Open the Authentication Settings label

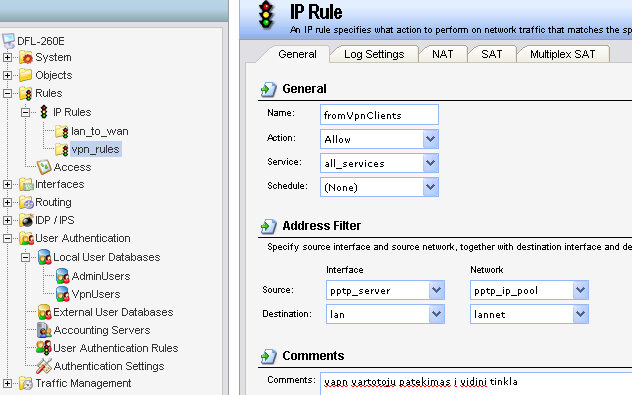[109, 366]
